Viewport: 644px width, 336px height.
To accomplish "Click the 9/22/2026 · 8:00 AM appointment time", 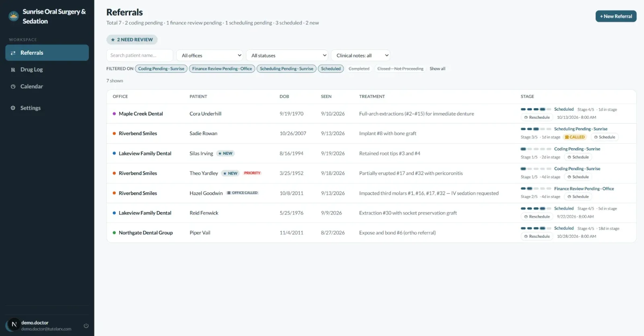I will pyautogui.click(x=575, y=216).
